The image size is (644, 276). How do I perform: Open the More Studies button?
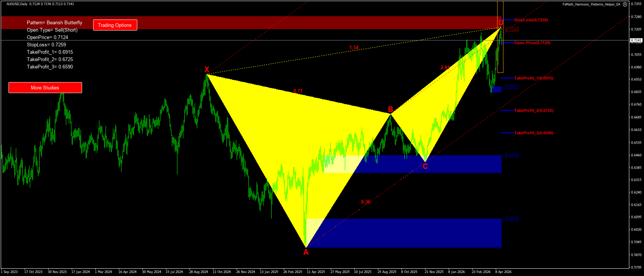pyautogui.click(x=45, y=88)
